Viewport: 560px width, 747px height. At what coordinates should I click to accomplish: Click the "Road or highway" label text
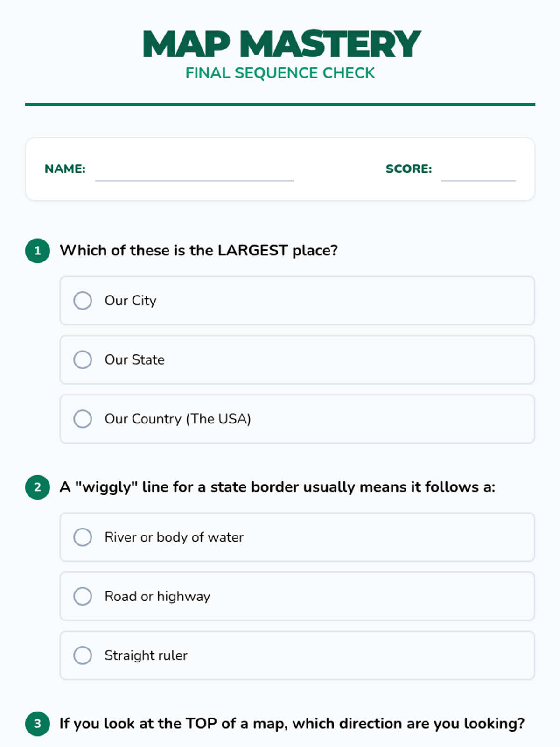click(157, 597)
